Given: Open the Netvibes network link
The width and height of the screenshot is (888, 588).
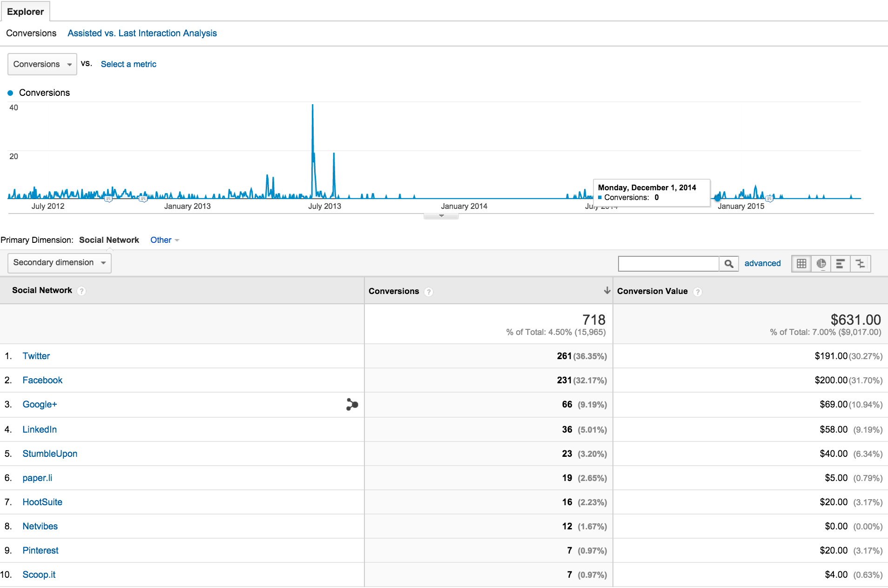Looking at the screenshot, I should click(40, 526).
